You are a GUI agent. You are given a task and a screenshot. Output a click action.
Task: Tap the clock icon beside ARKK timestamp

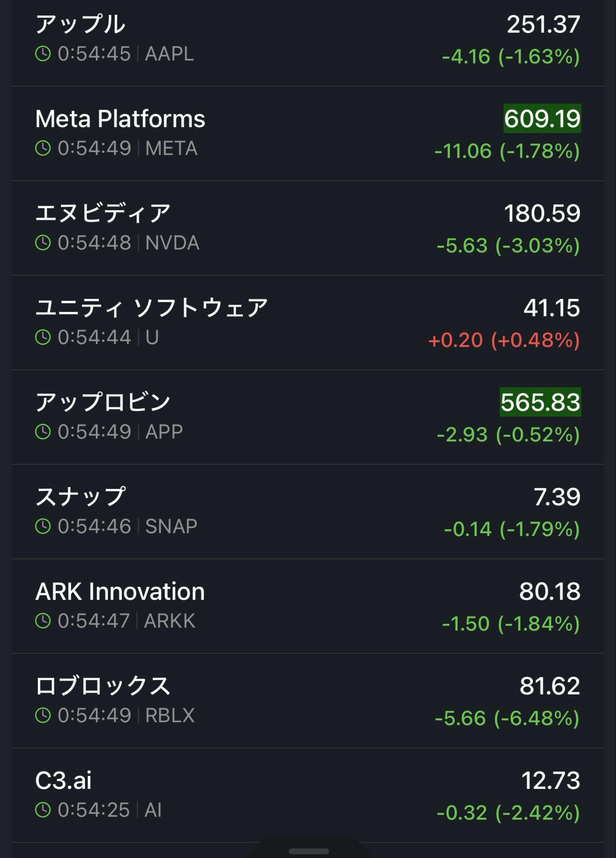tap(43, 620)
